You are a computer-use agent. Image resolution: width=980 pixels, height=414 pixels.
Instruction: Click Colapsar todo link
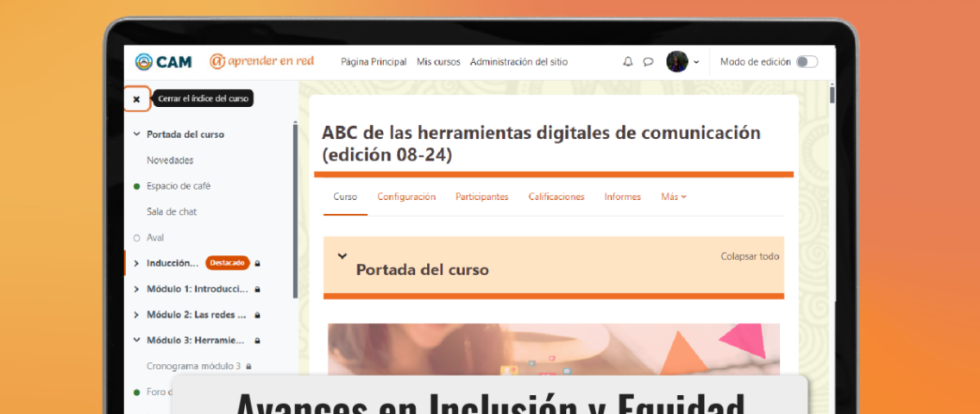tap(750, 256)
